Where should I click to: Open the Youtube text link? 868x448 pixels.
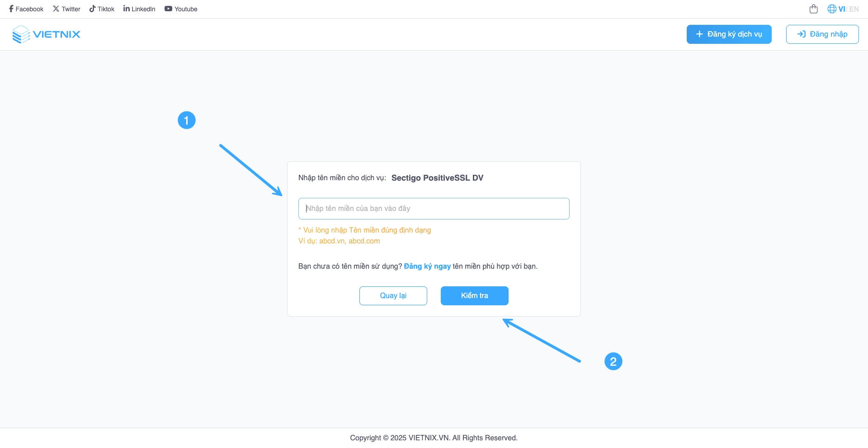186,9
